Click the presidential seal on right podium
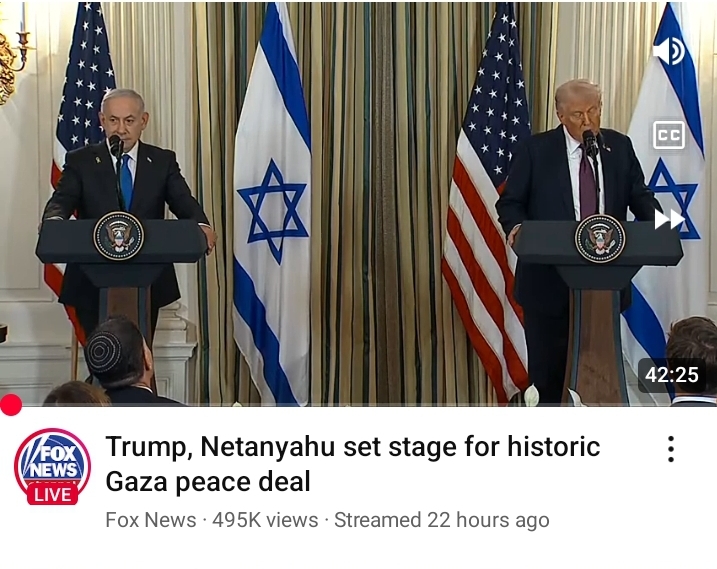This screenshot has width=717, height=569. click(x=600, y=239)
